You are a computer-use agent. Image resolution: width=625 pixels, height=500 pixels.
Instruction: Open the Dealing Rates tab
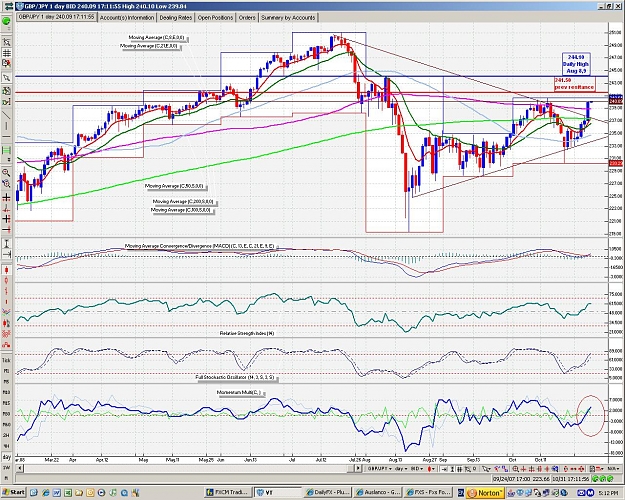(175, 18)
